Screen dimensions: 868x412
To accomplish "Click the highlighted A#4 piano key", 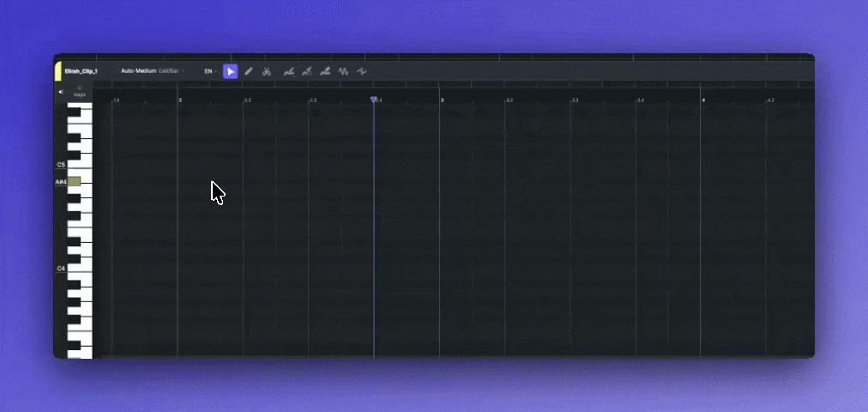I will (74, 181).
